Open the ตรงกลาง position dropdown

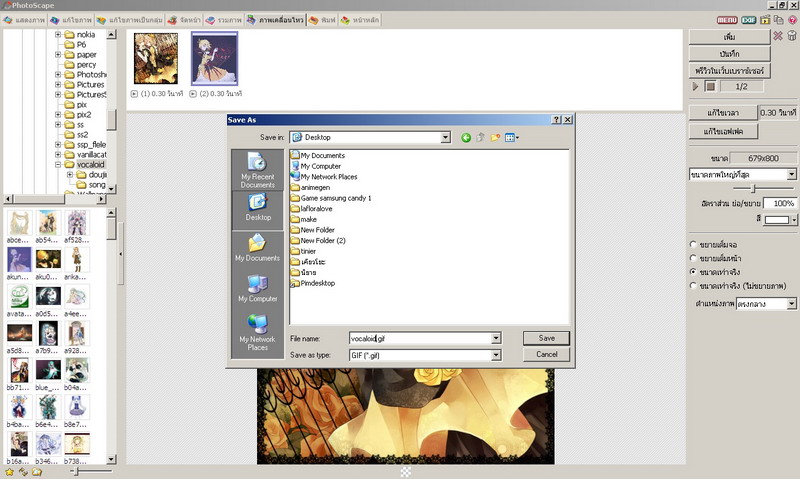point(791,304)
